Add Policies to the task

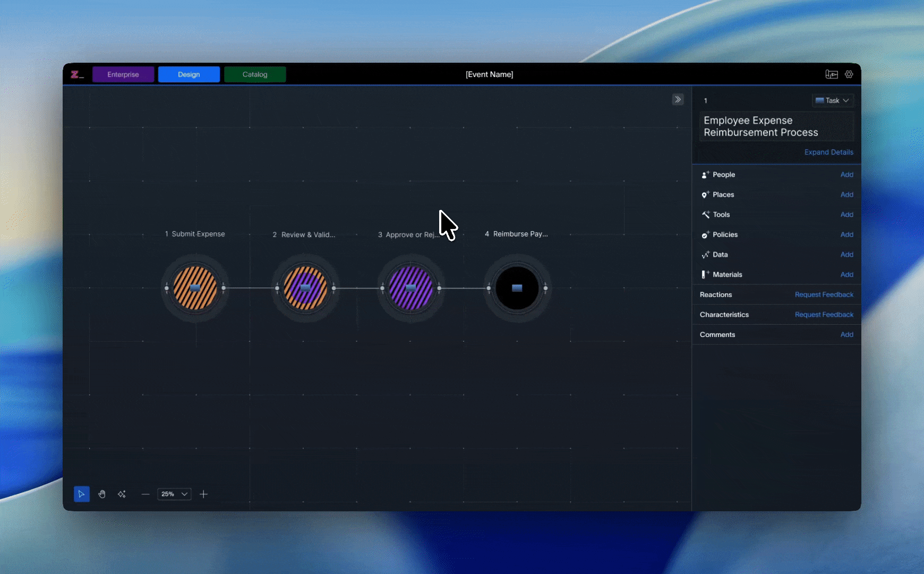click(846, 234)
